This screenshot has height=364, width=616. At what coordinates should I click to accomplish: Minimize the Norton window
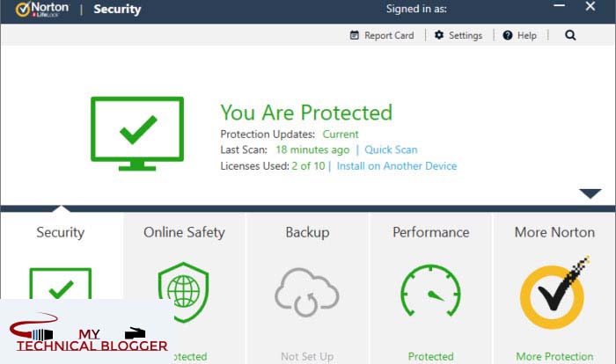(x=560, y=6)
